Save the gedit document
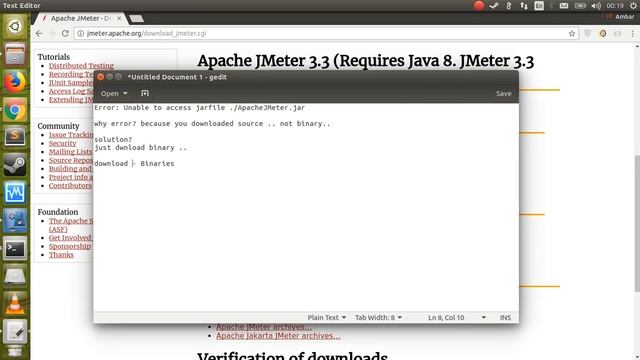 [x=503, y=93]
